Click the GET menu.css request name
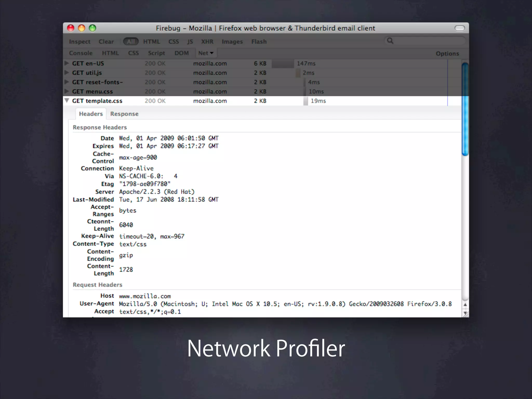This screenshot has width=532, height=399. [92, 91]
